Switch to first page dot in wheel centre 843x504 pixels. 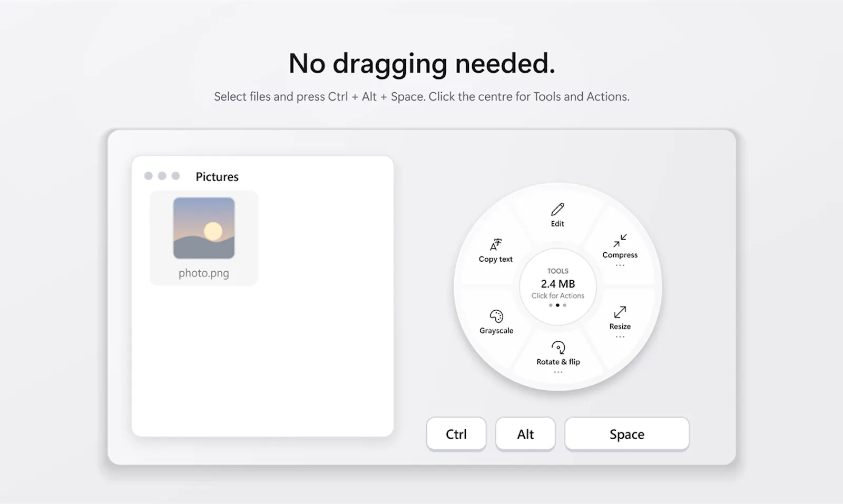[551, 305]
